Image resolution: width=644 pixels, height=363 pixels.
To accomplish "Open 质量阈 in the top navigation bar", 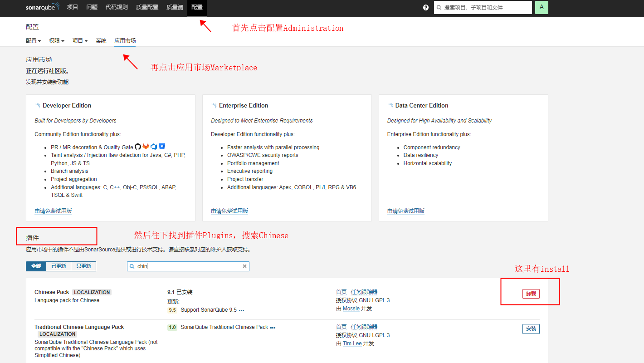I will [175, 7].
